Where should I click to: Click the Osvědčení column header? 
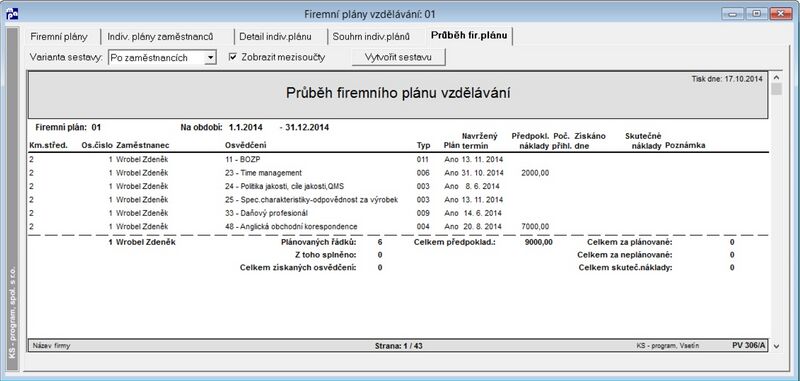(x=245, y=145)
